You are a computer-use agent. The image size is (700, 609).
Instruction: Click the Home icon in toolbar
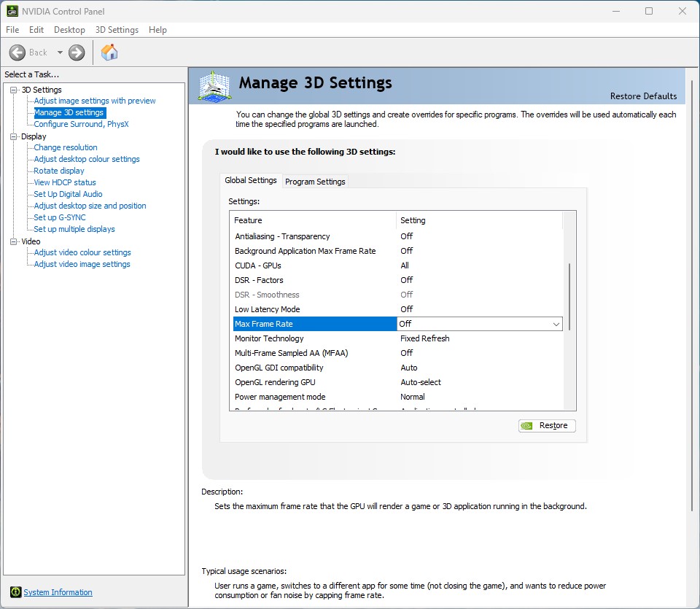click(x=109, y=53)
